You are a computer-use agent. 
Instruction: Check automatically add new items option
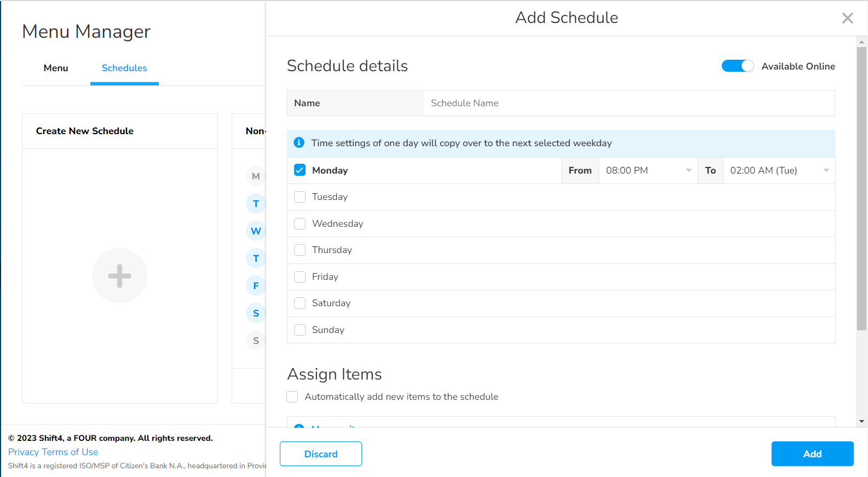coord(292,396)
